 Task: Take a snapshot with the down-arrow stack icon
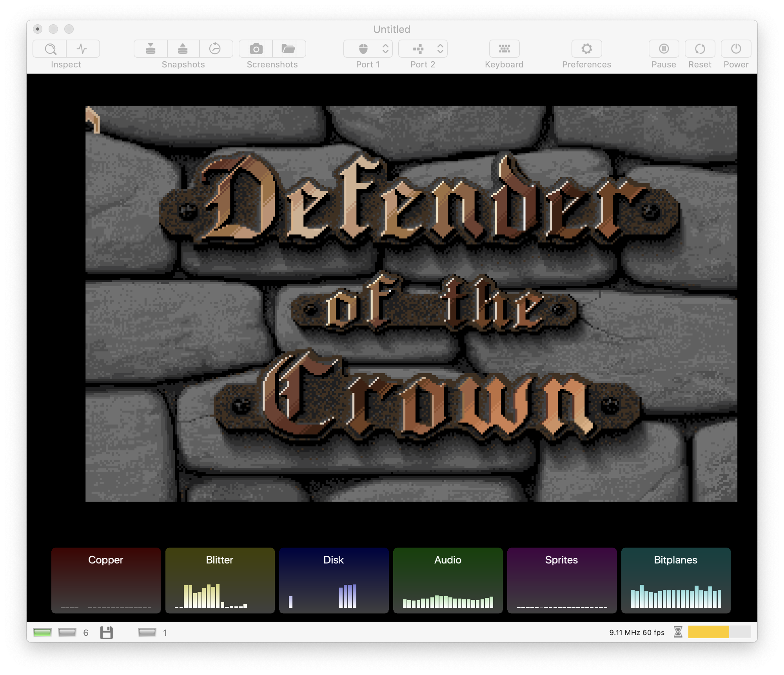pos(151,49)
